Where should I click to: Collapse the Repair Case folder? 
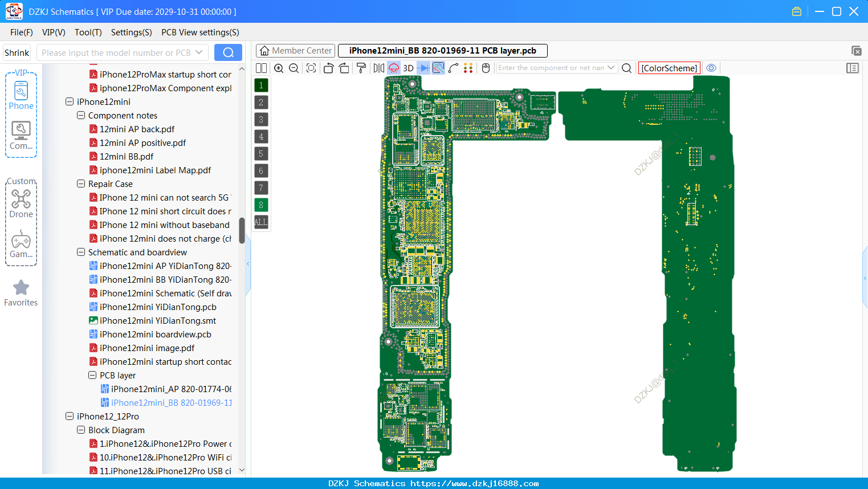pos(81,184)
